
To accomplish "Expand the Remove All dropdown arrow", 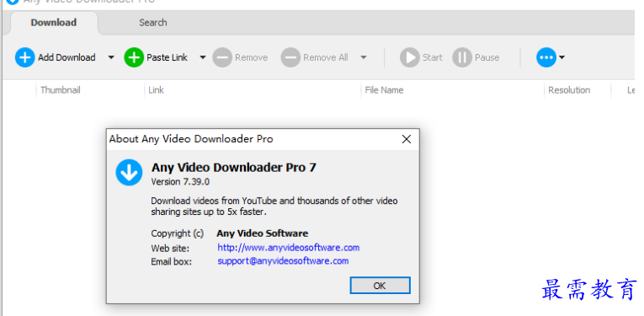I will pos(364,57).
